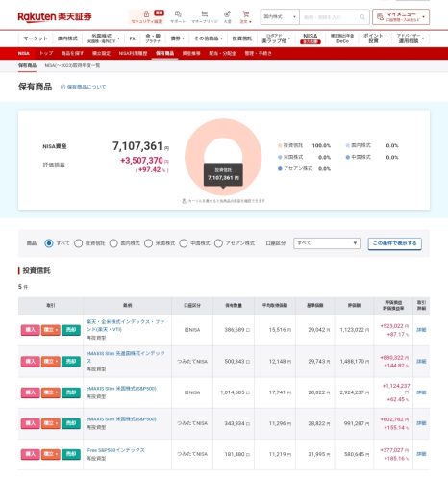Click the red buy button for the 楽天・全米株式 fund
Viewport: 448px width, 481px height.
tap(31, 330)
